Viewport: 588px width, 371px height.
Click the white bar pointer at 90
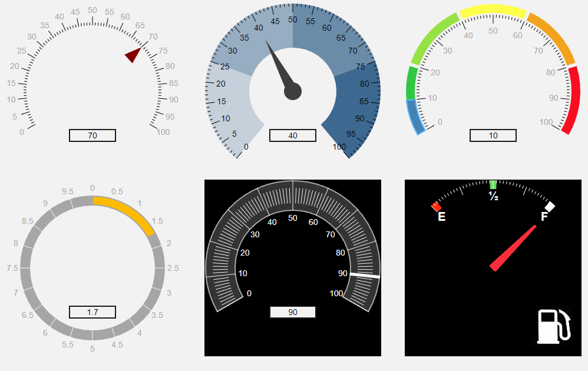pyautogui.click(x=365, y=275)
